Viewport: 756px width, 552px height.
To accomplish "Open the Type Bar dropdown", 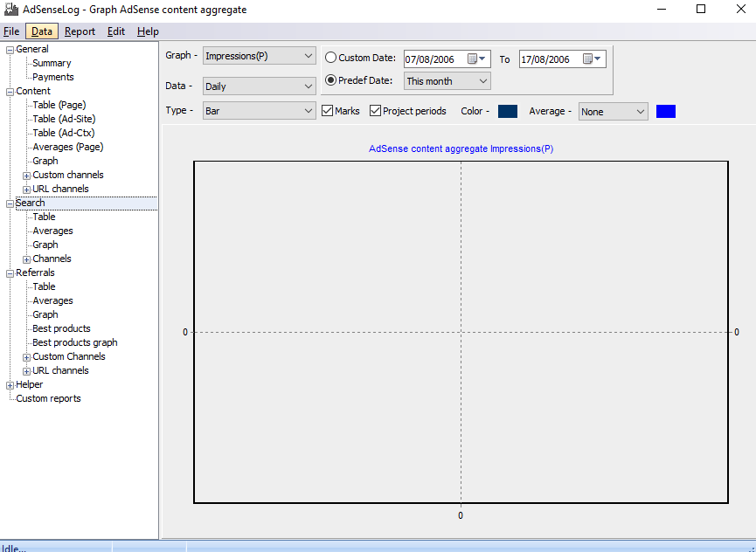I will 260,111.
